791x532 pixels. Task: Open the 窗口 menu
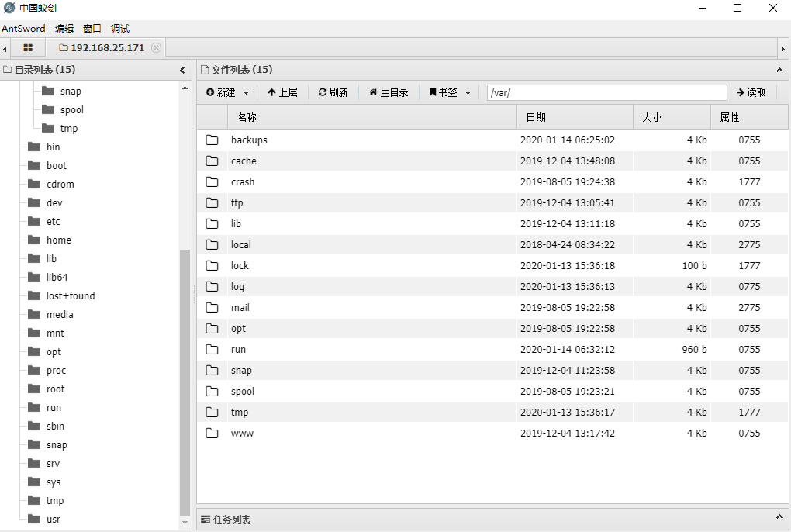click(x=92, y=28)
